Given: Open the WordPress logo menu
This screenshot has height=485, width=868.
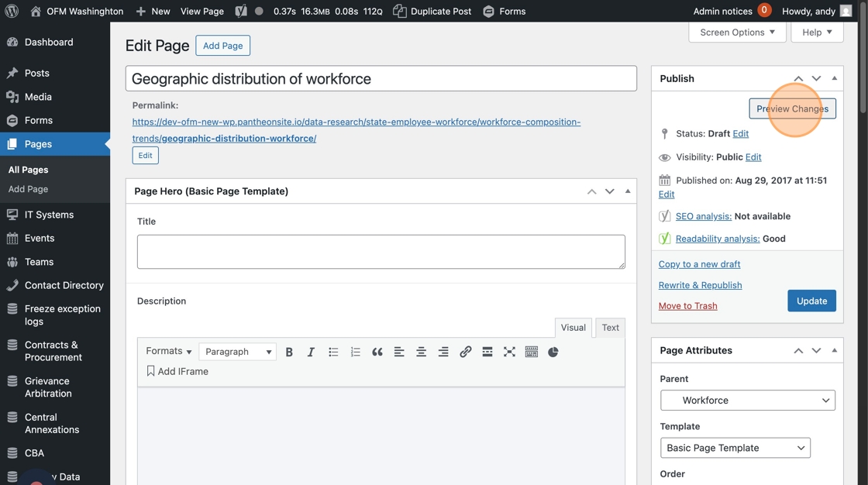Looking at the screenshot, I should 12,11.
